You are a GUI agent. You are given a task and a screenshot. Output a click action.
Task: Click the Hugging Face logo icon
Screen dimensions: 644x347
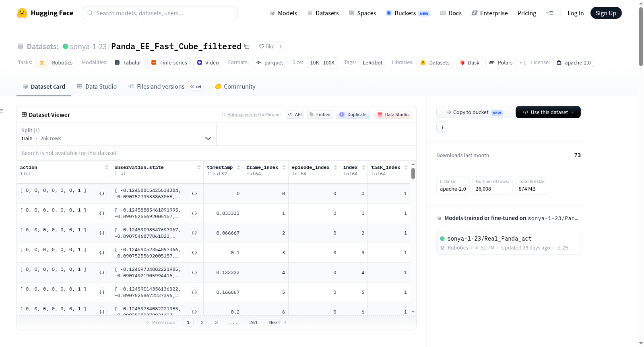(22, 13)
